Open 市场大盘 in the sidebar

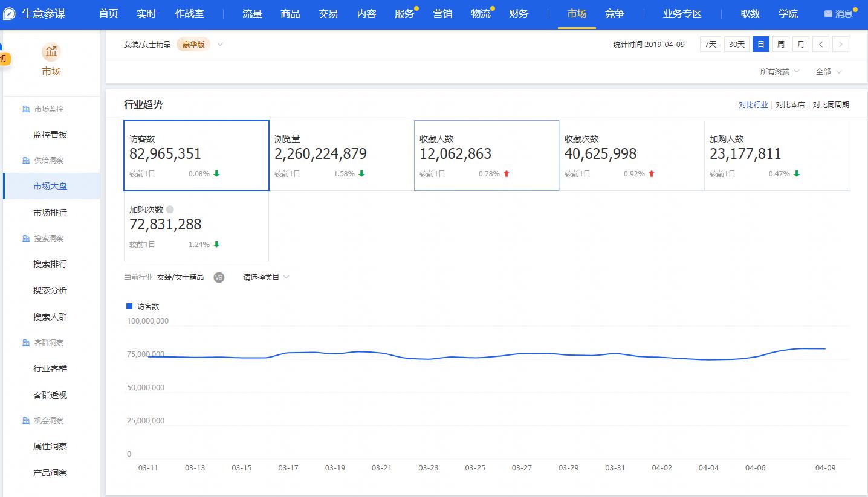click(50, 186)
